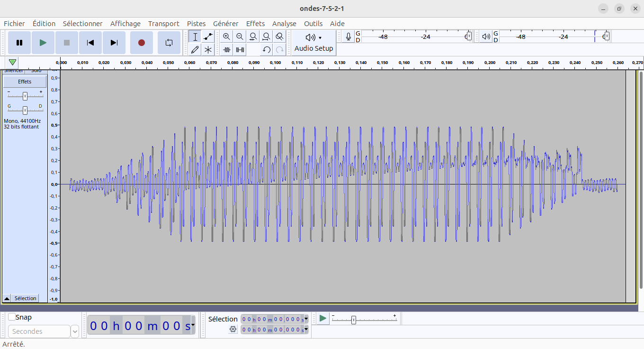Select the Envelope tool

click(x=208, y=37)
